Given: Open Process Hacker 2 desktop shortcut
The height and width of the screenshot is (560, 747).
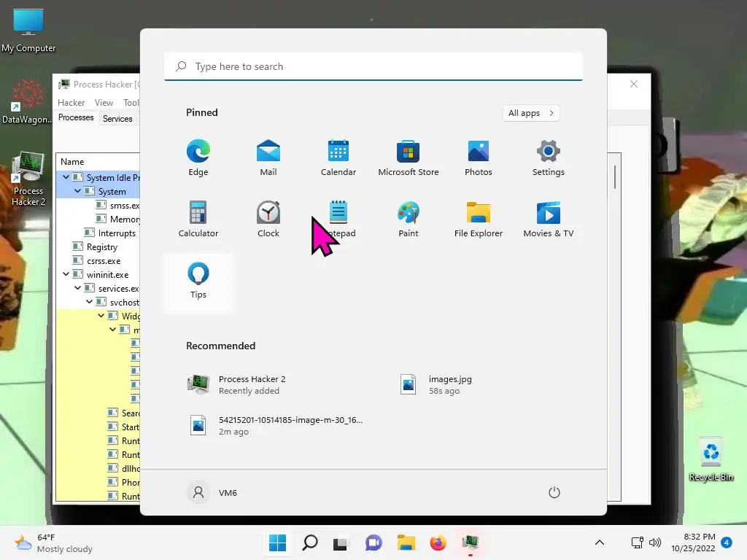Looking at the screenshot, I should 28,179.
